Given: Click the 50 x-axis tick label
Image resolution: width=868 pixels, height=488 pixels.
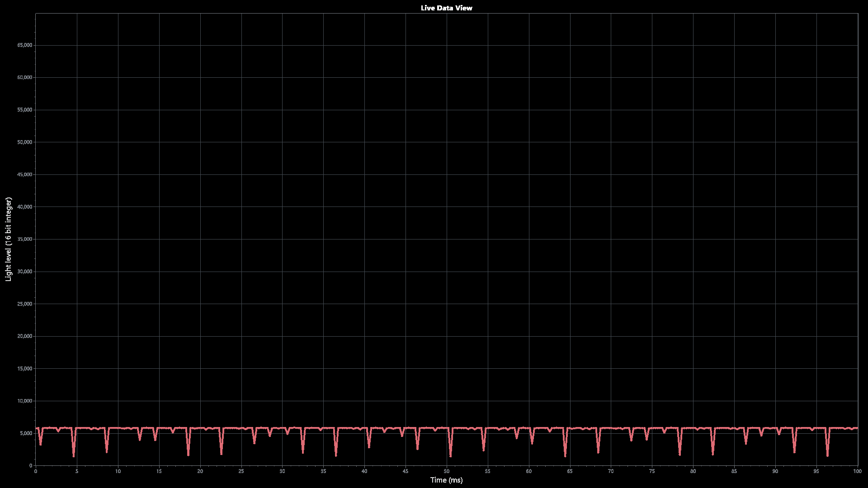Looking at the screenshot, I should 446,471.
